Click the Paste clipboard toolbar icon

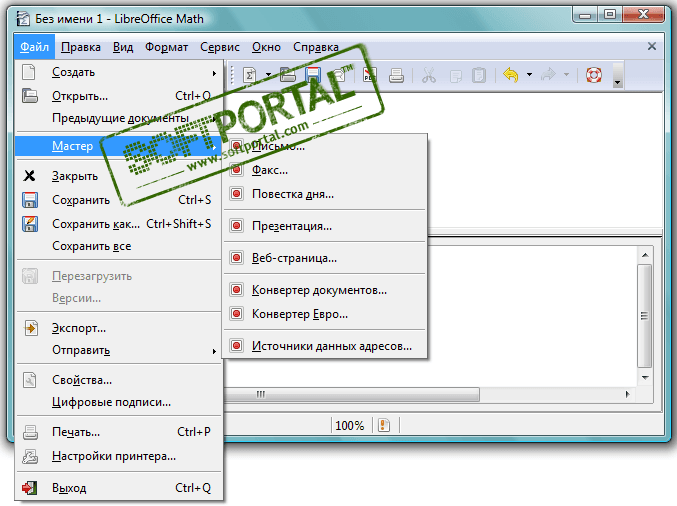tap(479, 76)
